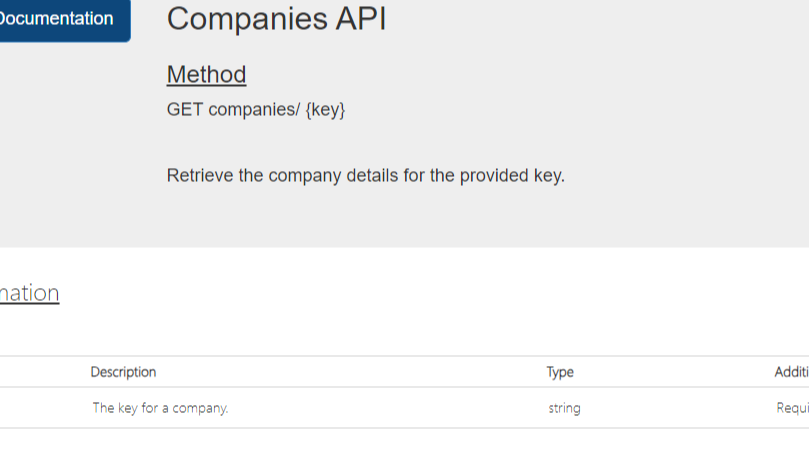809x455 pixels.
Task: Click the Description column header
Action: 123,372
